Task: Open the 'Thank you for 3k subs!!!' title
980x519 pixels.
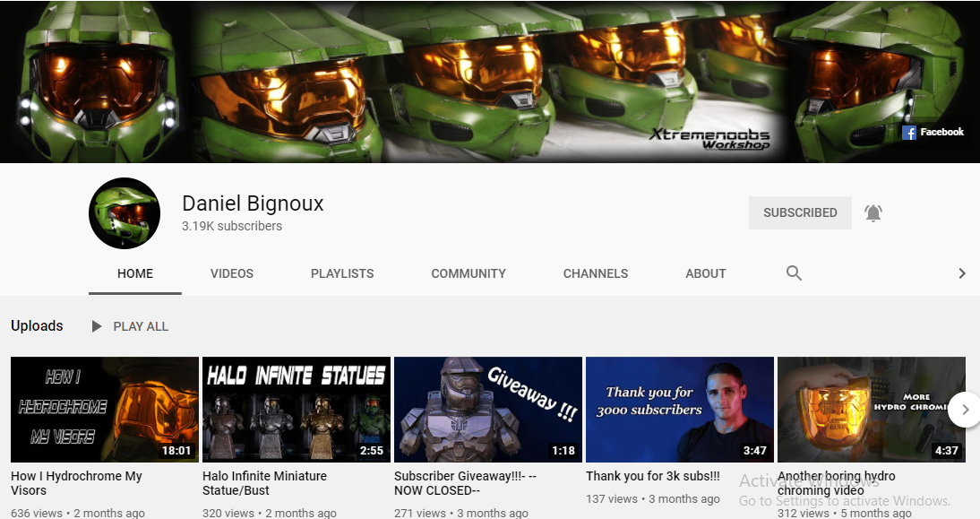Action: point(652,476)
